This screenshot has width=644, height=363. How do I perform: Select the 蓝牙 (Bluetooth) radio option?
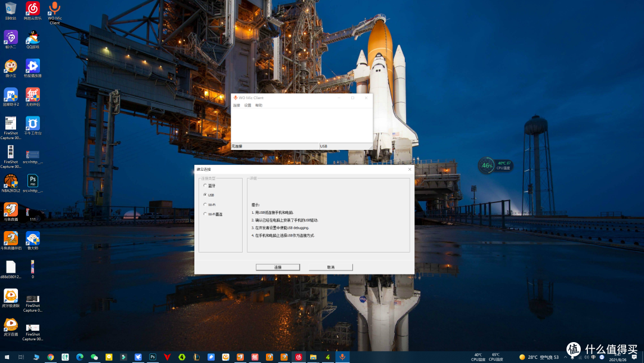pos(209,186)
